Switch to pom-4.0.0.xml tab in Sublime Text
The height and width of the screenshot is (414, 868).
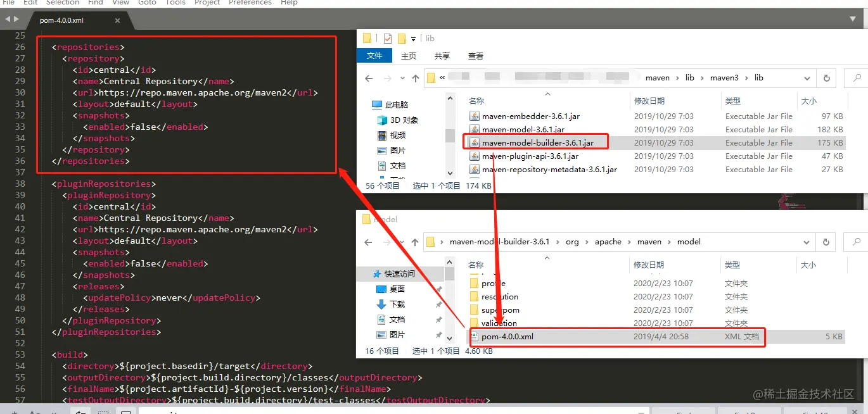point(61,20)
